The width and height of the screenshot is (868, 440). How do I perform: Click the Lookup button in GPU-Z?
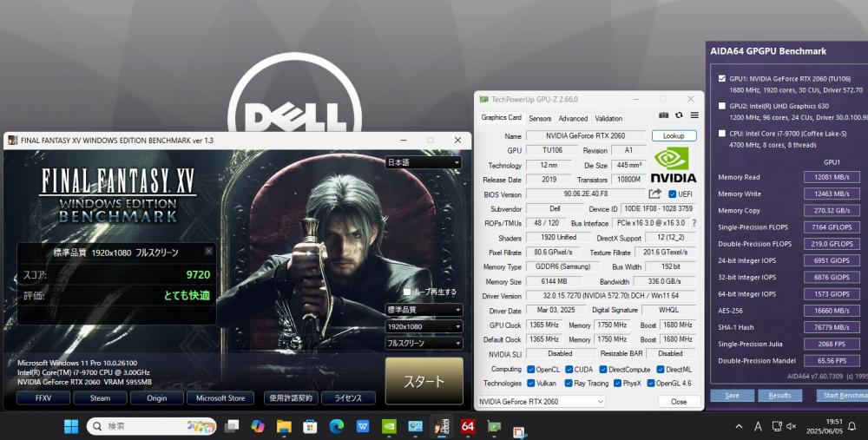(x=674, y=135)
